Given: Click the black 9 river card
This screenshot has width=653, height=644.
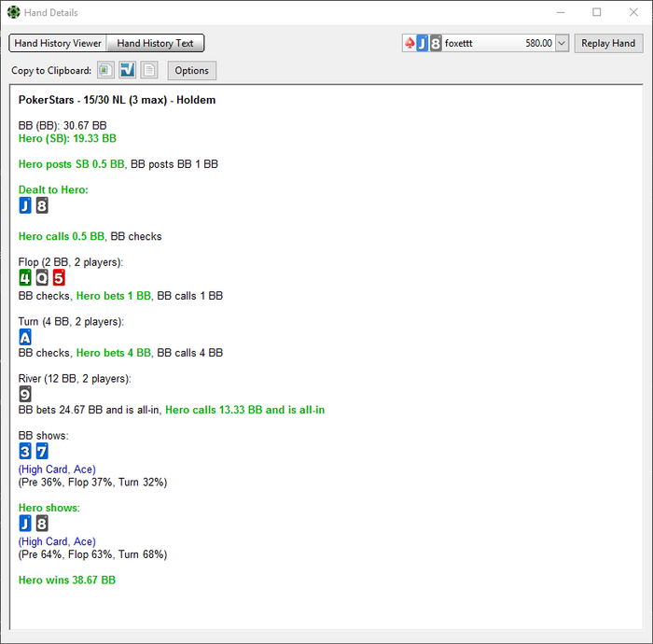Looking at the screenshot, I should [x=25, y=394].
